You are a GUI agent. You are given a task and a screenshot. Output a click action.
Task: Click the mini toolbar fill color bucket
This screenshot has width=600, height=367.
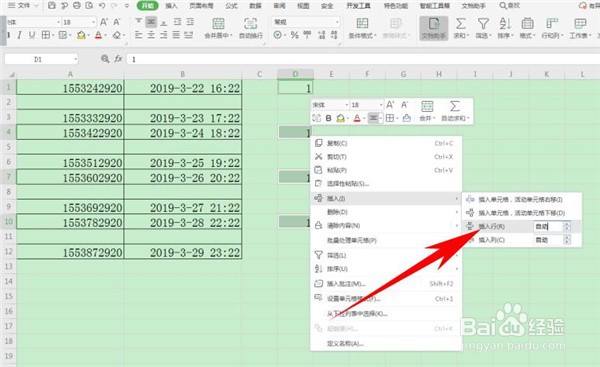[x=340, y=118]
